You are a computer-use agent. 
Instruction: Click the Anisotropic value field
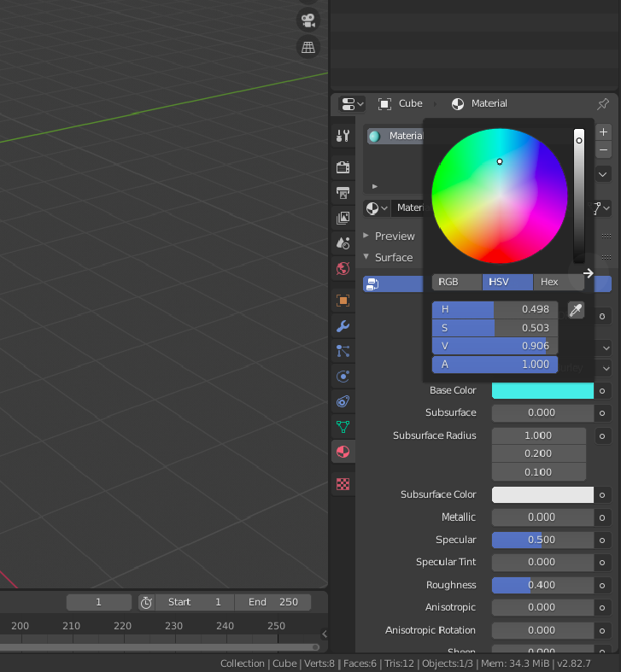pyautogui.click(x=542, y=608)
